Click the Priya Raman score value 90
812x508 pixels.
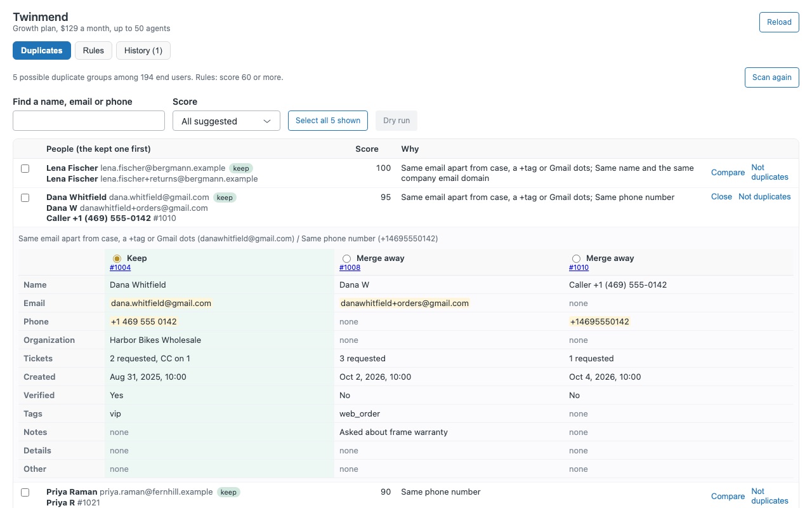pos(386,492)
